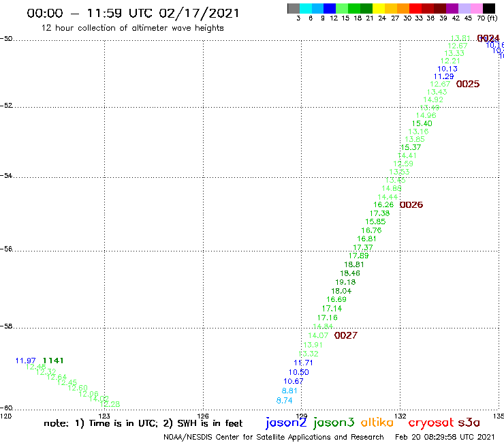Click the longitude axis label 132
This screenshot has width=504, height=443.
[x=400, y=416]
